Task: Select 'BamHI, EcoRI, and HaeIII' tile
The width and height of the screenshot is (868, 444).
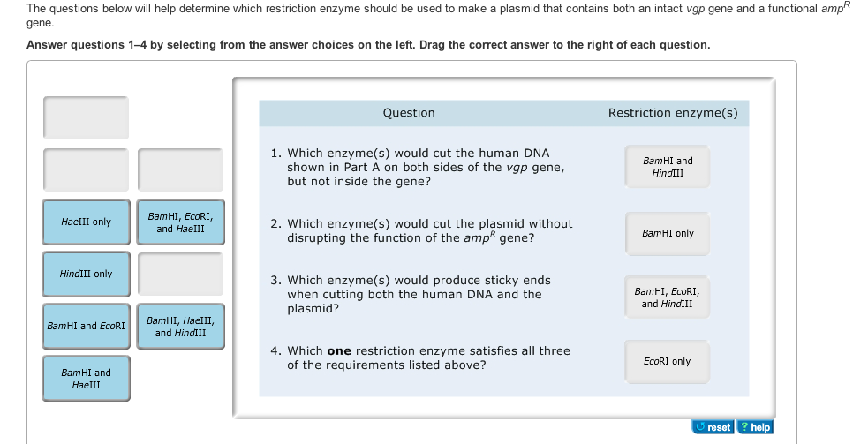Action: [x=180, y=222]
